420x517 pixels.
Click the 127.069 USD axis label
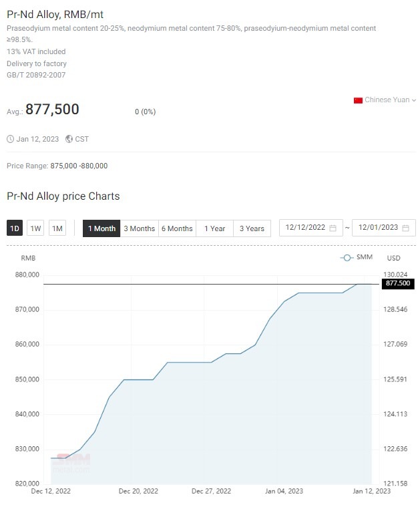click(x=395, y=344)
